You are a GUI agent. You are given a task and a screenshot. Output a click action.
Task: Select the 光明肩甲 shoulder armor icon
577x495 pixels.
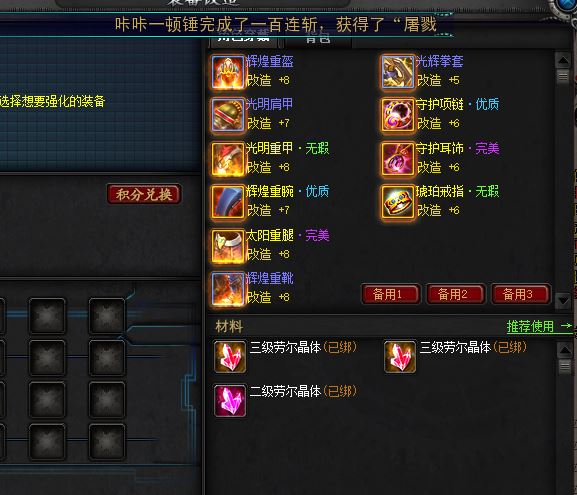point(228,115)
